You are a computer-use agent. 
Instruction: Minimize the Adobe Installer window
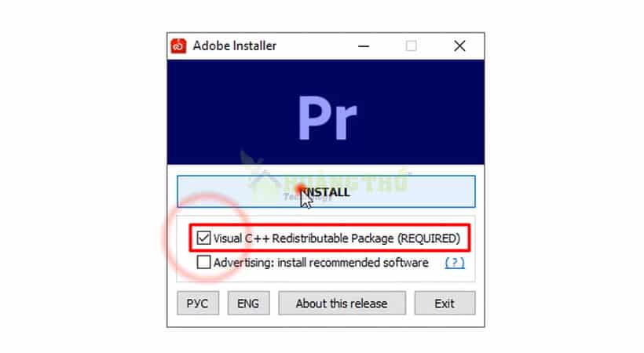(364, 46)
